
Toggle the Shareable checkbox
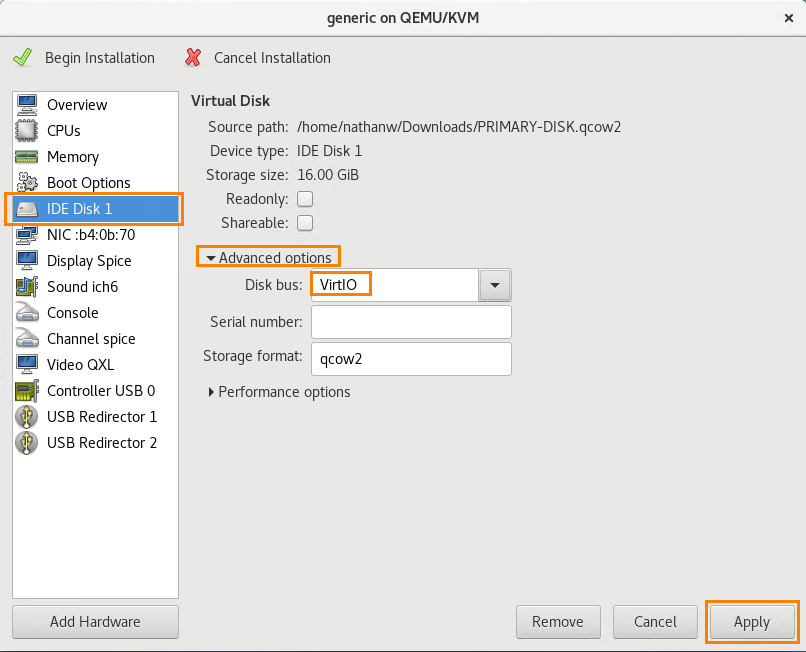[305, 223]
